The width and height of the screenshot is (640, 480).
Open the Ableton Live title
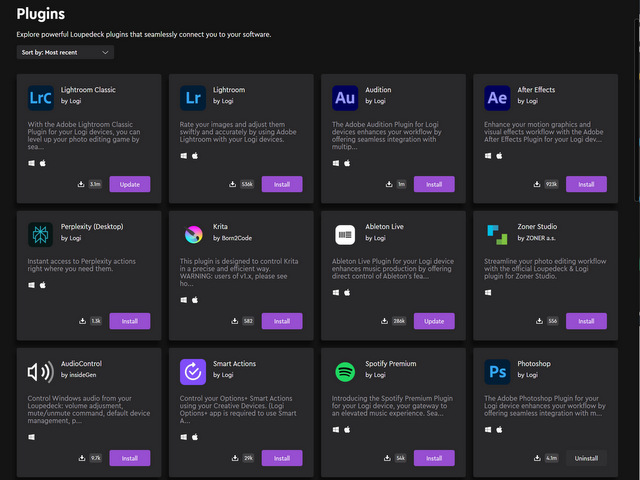(384, 227)
